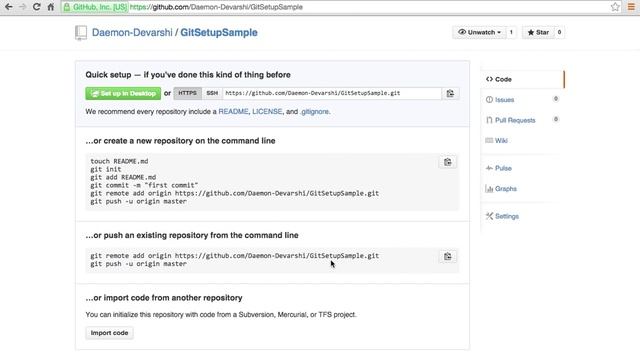Click the Settings tools icon in sidebar

click(x=489, y=216)
